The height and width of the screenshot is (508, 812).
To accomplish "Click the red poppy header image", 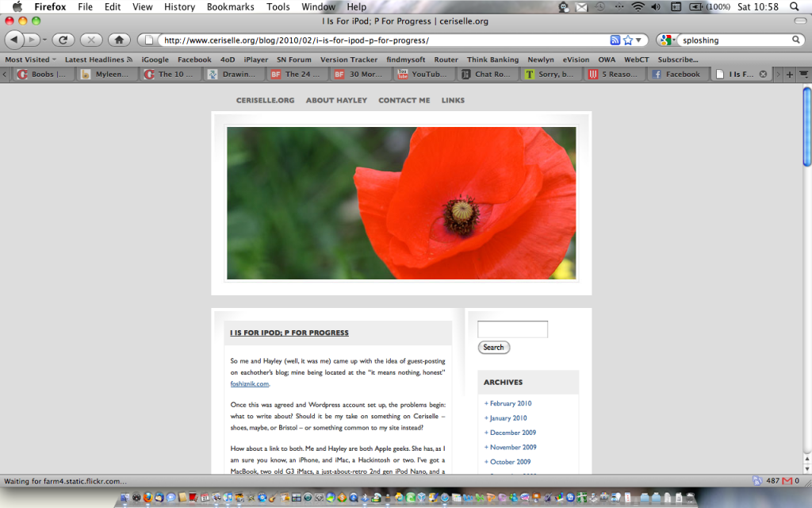I will [401, 203].
